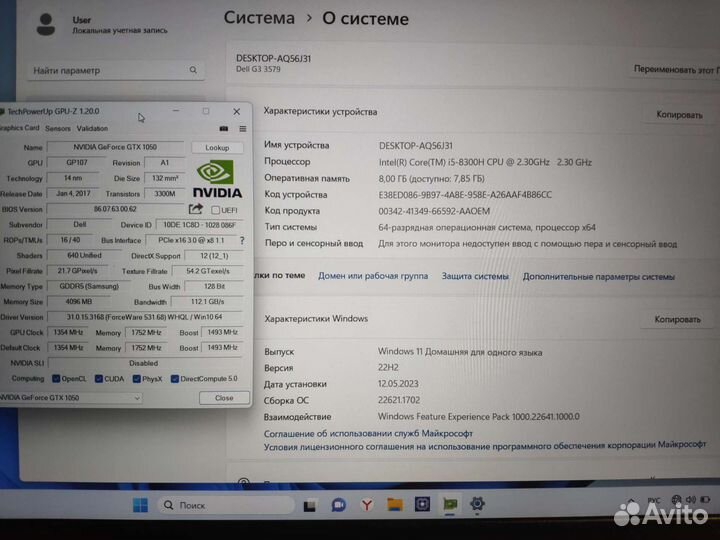Image resolution: width=720 pixels, height=540 pixels.
Task: Click the processor value i5-8300H text
Action: [x=485, y=162]
